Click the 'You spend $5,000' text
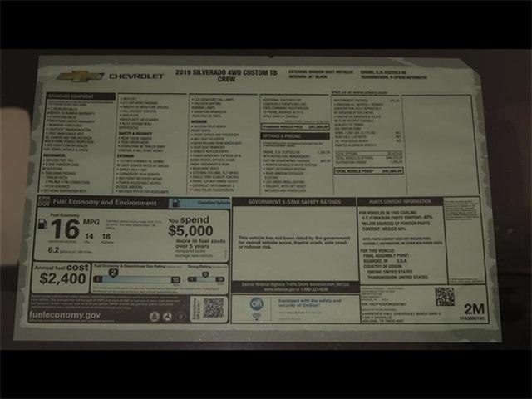Screen dimensions: 532x399 click(x=196, y=233)
